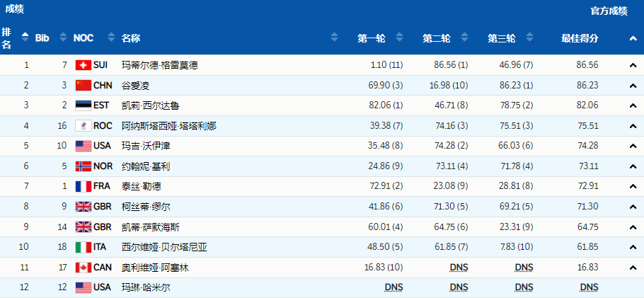Click DNS abbreviation in 玛琳·哈米尔 最佳得分

pyautogui.click(x=589, y=287)
